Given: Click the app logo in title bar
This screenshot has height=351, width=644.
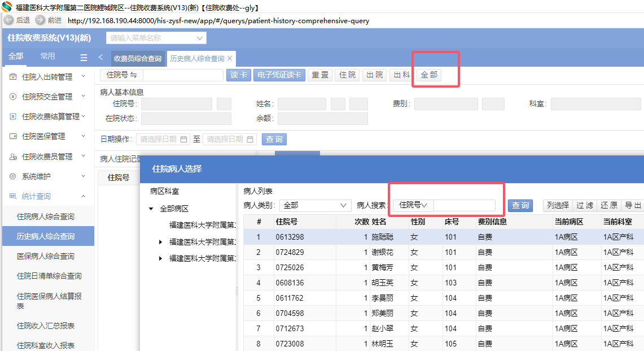Looking at the screenshot, I should [7, 7].
